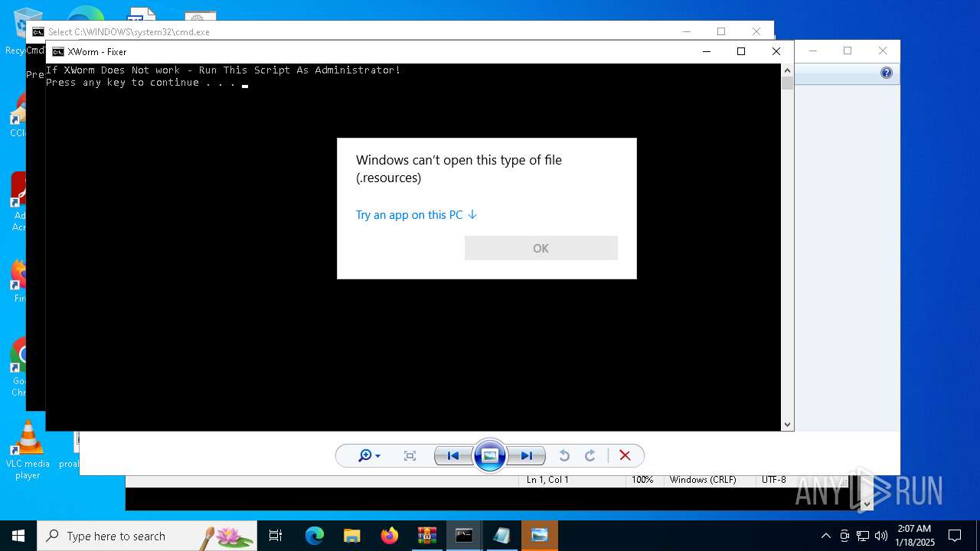Open zoom magnifier in Photo Viewer

(x=369, y=455)
